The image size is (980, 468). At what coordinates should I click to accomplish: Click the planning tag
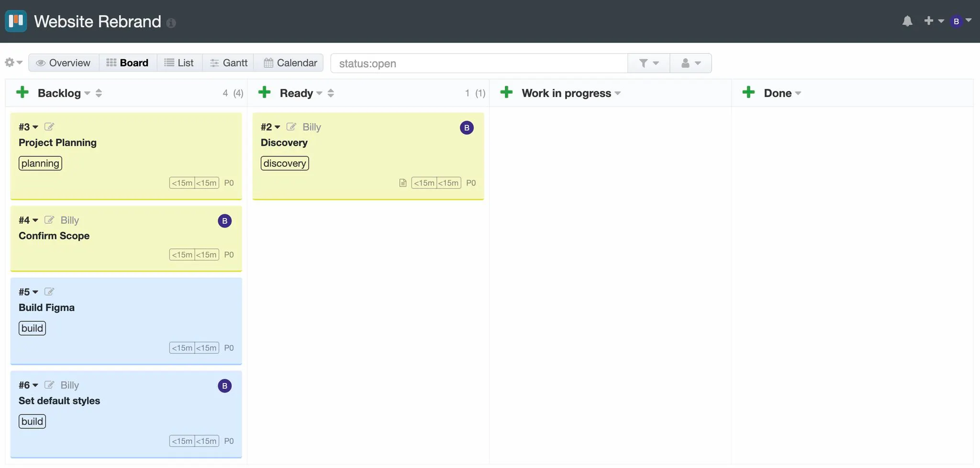pos(40,163)
